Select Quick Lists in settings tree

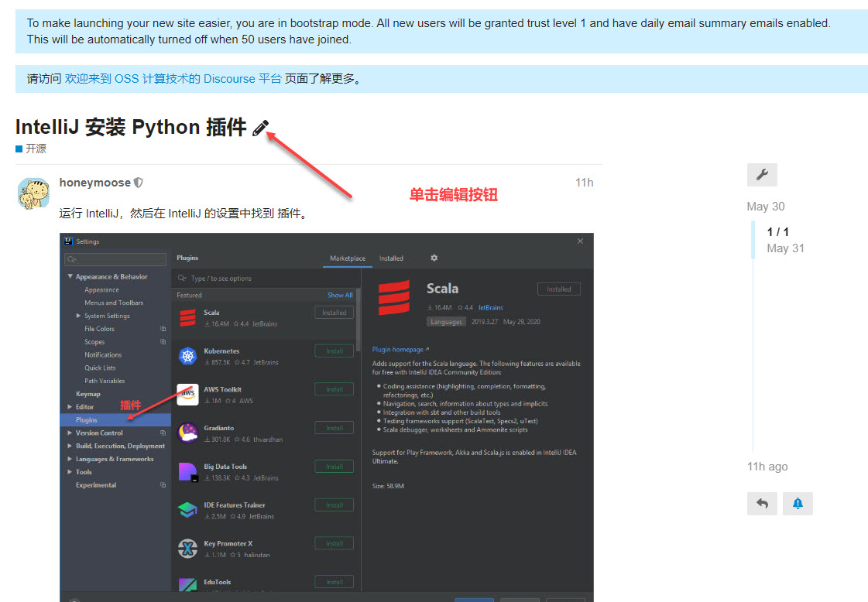pyautogui.click(x=100, y=368)
